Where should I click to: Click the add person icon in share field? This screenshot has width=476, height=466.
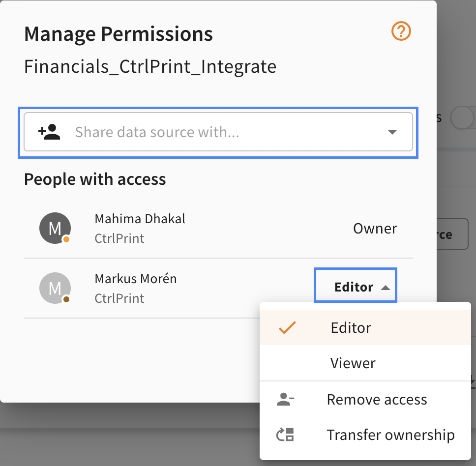click(x=49, y=132)
